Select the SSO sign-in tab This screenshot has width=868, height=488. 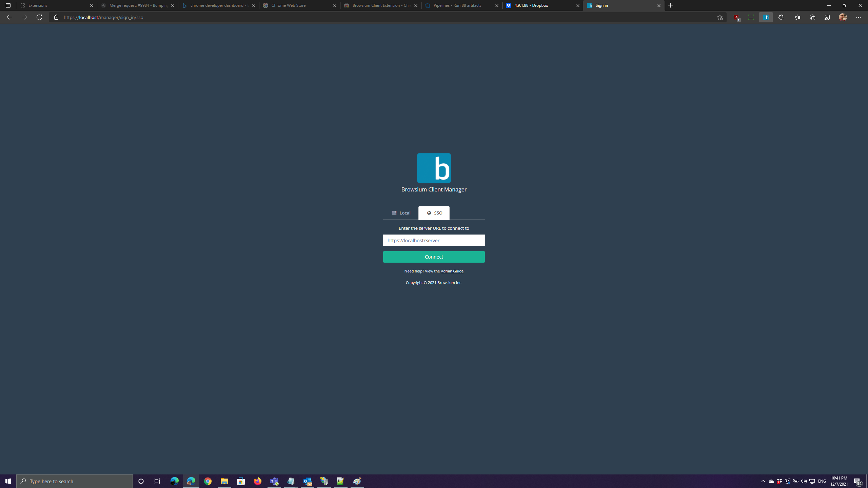pos(434,213)
